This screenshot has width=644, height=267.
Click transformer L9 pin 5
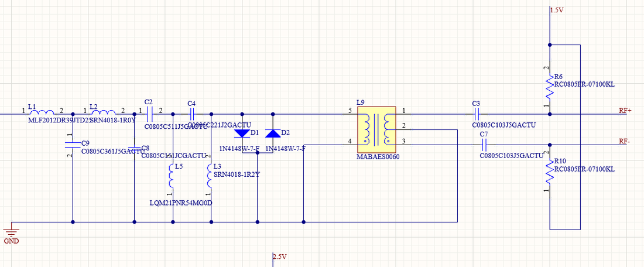350,111
